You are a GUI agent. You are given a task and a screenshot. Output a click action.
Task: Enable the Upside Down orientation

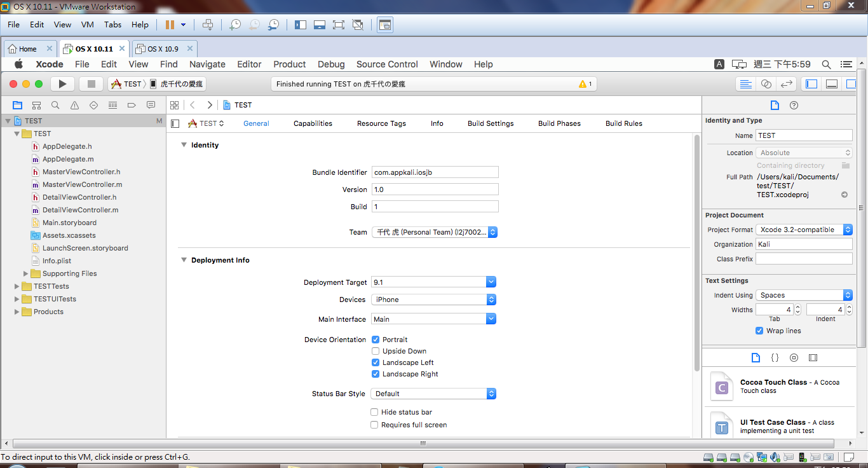point(376,351)
